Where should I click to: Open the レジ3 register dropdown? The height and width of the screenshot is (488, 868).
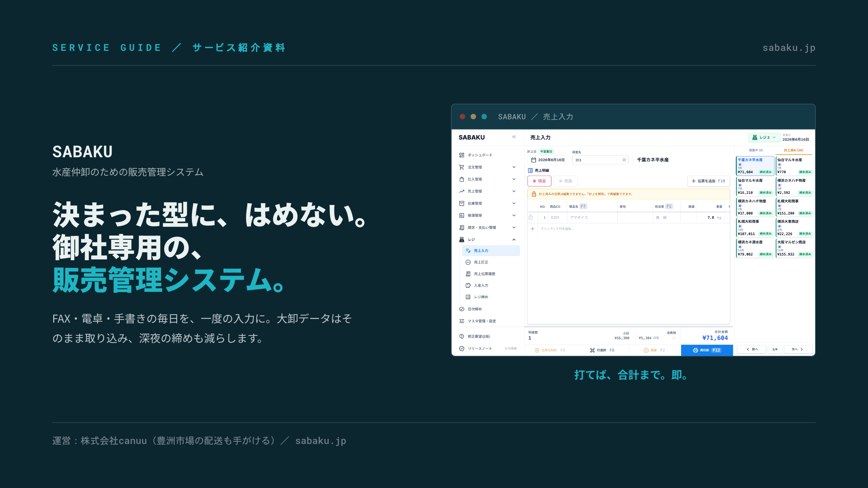coord(764,137)
